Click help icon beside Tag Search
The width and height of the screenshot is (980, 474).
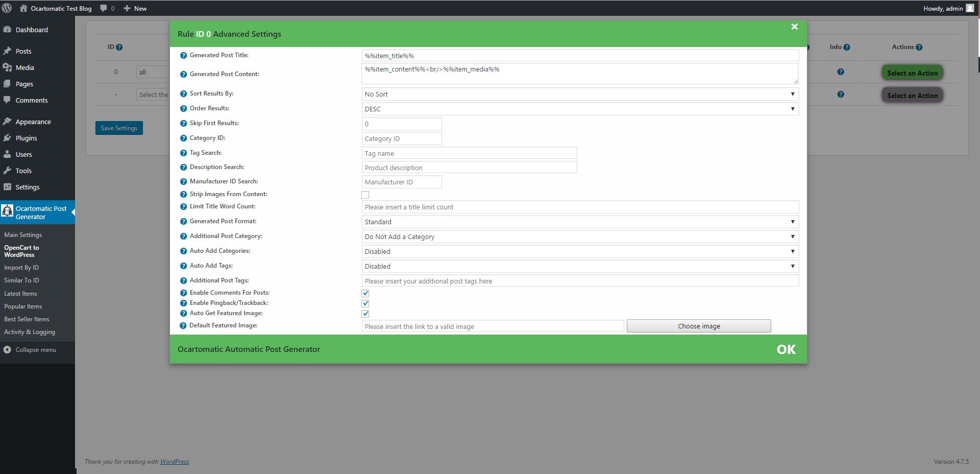tap(183, 153)
